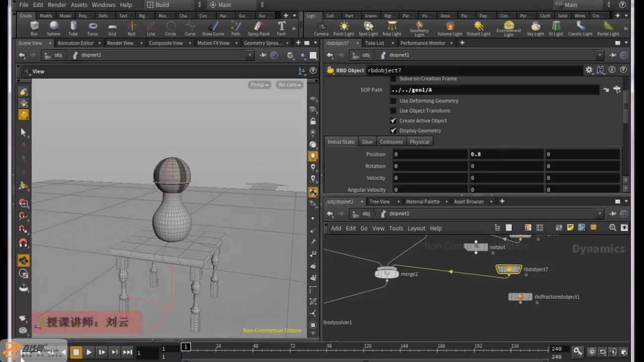Open the Windows menu
The height and width of the screenshot is (362, 644).
tap(104, 5)
